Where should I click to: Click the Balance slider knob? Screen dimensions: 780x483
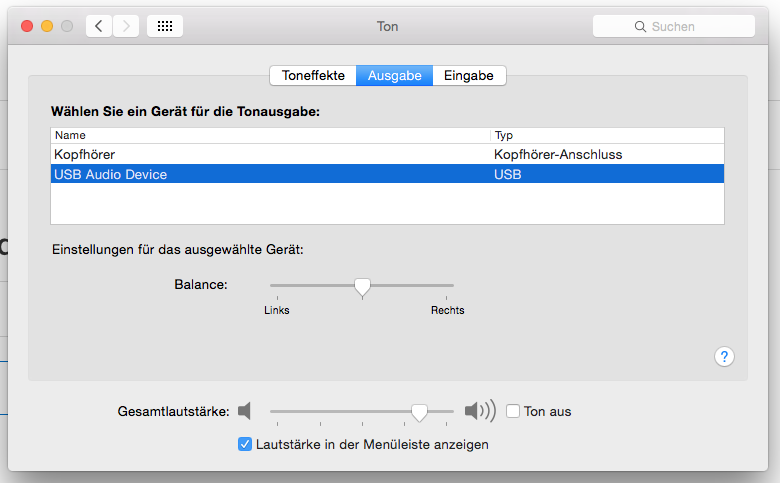click(x=362, y=287)
